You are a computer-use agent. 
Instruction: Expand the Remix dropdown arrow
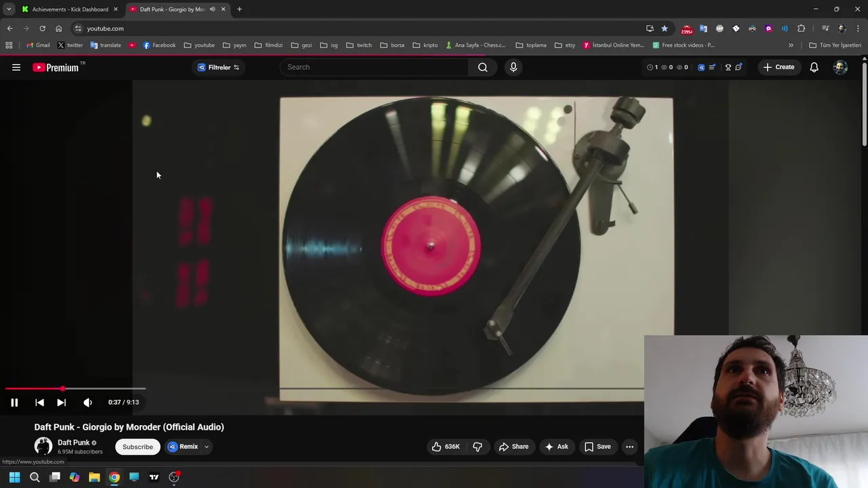206,447
